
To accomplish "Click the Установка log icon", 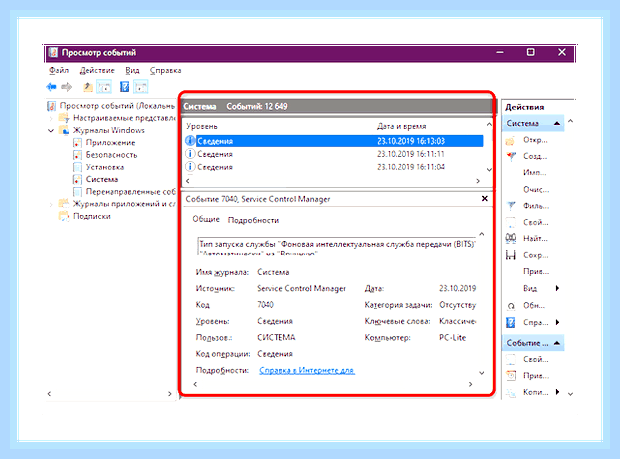I will [x=78, y=167].
